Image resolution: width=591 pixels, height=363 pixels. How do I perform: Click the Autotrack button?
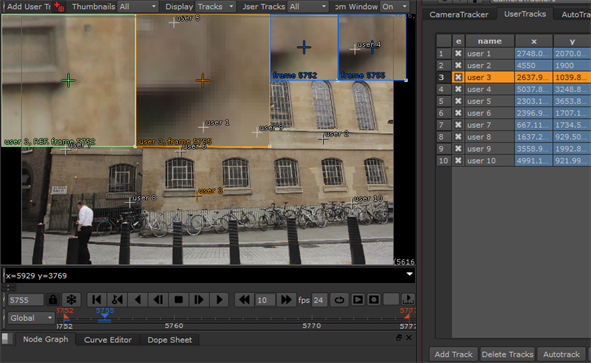[x=561, y=354]
